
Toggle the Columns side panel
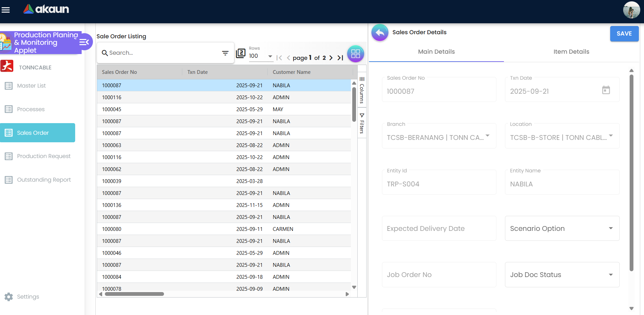click(362, 90)
